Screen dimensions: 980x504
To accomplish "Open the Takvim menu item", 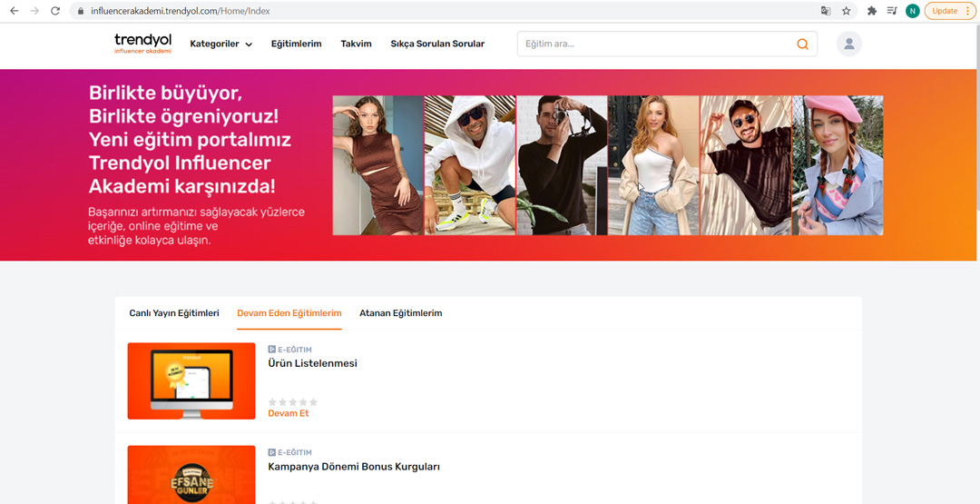I will tap(357, 44).
